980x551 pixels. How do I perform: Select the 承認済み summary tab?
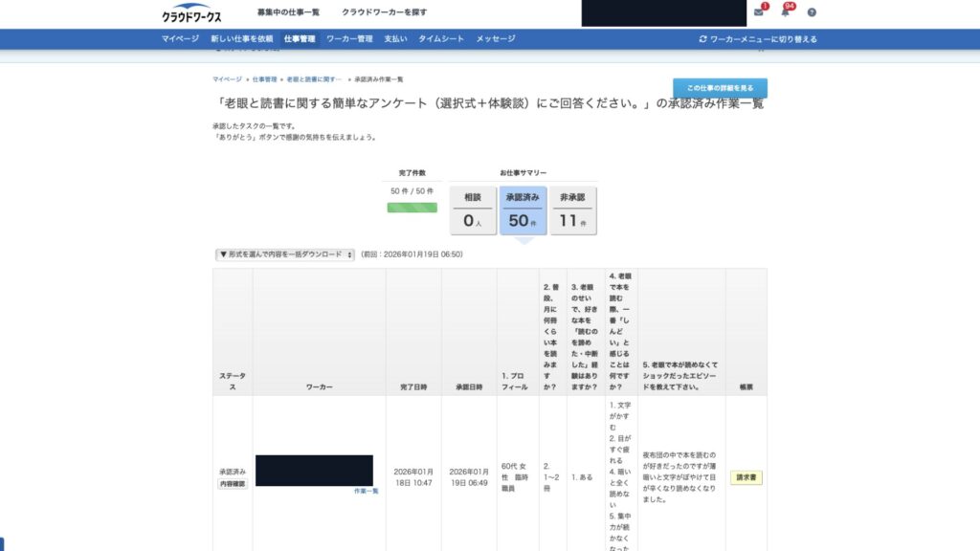(523, 210)
